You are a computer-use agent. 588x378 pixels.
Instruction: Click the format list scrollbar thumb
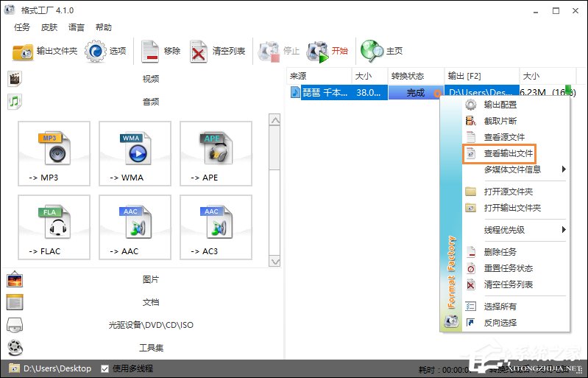tap(275, 148)
